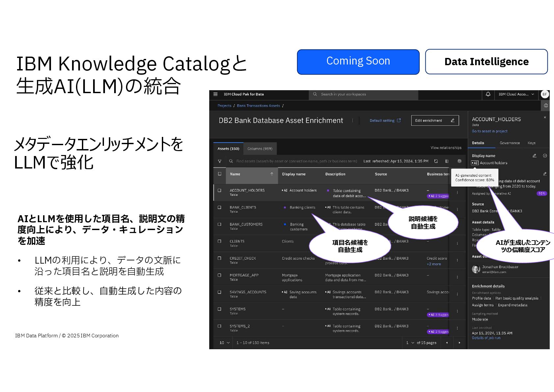Check the ACCOUNT_HOLDERS row checkbox
The width and height of the screenshot is (554, 392).
pyautogui.click(x=219, y=191)
